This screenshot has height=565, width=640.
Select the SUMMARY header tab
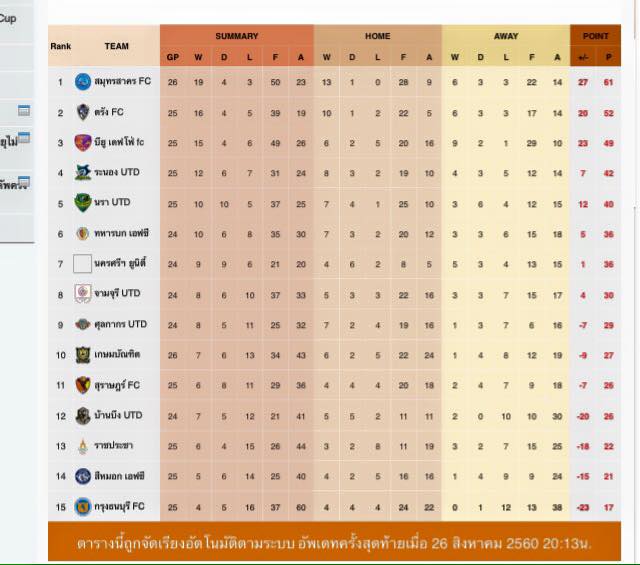237,36
